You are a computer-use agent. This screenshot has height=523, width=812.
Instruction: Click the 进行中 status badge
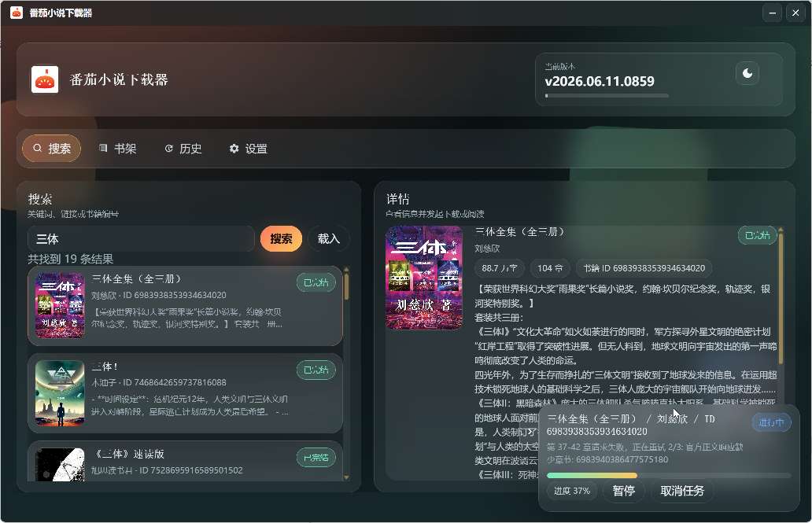pos(771,422)
